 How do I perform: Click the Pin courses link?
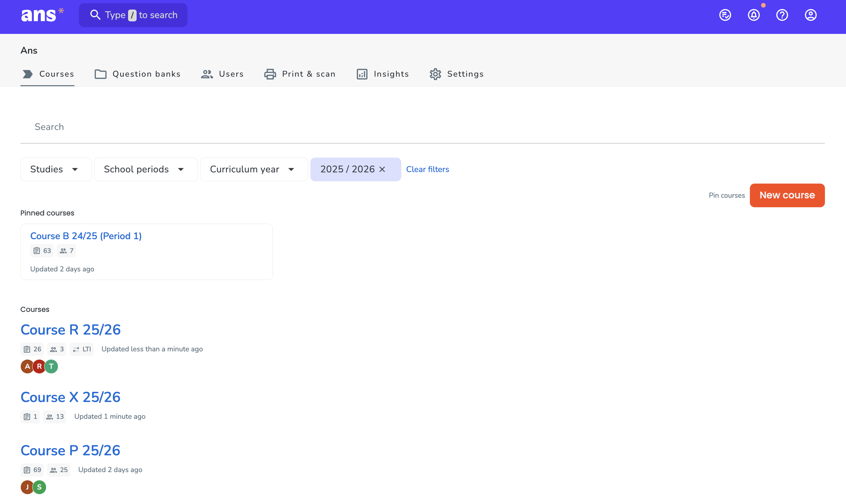(x=727, y=195)
